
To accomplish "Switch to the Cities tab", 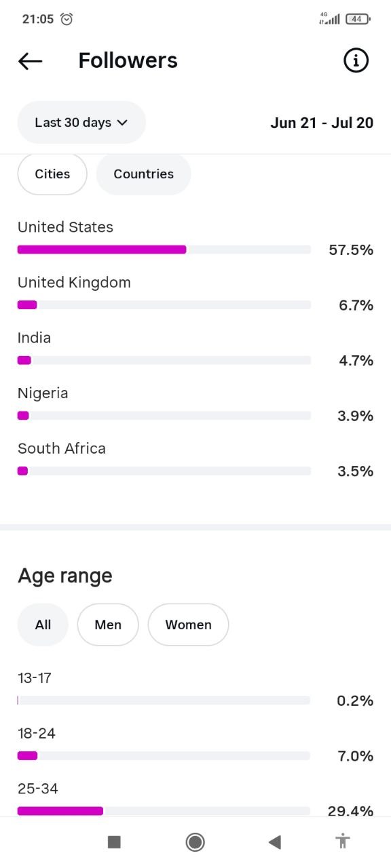I will click(52, 174).
